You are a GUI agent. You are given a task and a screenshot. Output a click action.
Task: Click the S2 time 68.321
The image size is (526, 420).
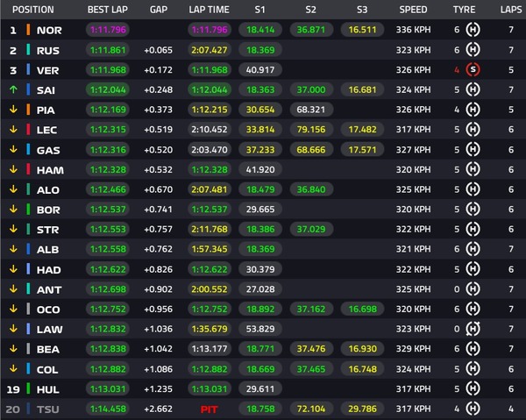coord(311,110)
